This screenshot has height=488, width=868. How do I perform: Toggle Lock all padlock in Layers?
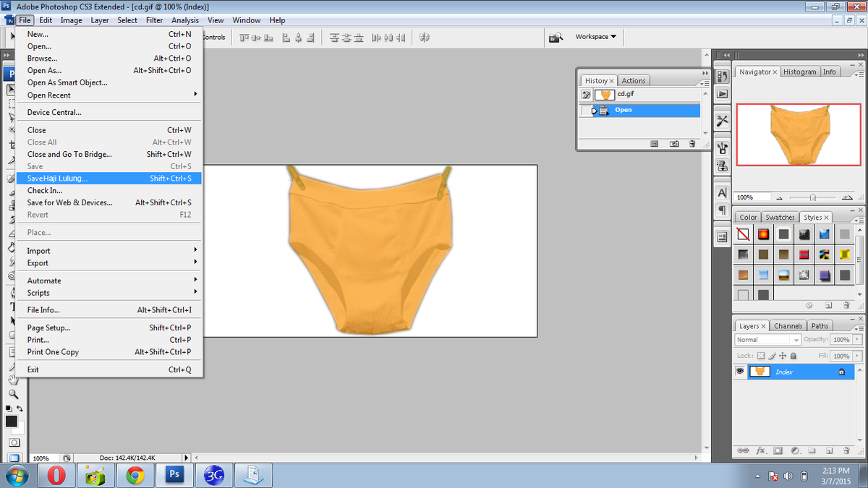(793, 356)
